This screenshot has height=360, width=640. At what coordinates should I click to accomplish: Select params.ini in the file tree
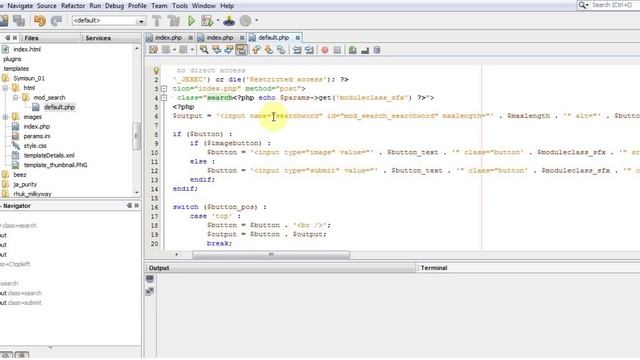(37, 136)
